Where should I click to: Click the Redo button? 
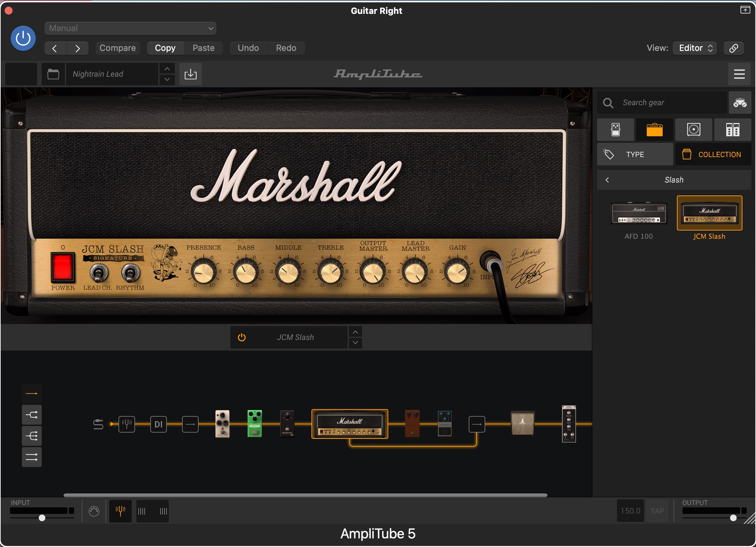[x=286, y=48]
